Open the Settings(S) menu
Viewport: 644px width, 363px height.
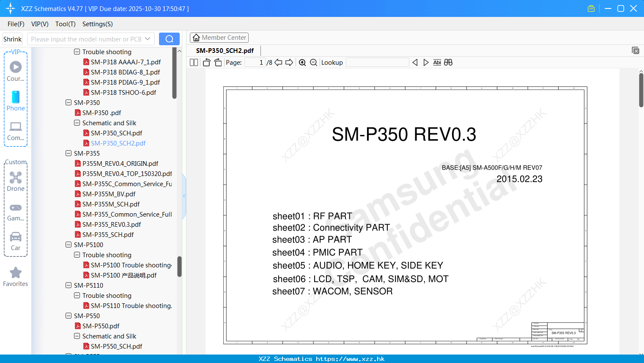tap(98, 24)
